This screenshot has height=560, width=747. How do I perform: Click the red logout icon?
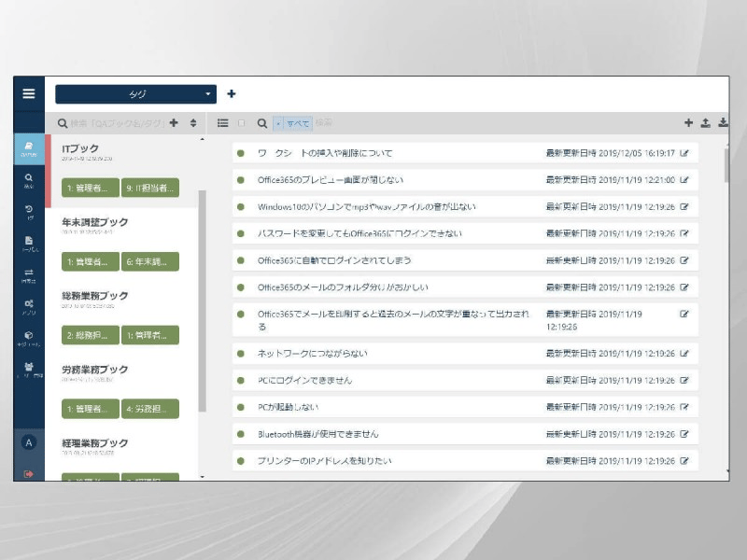pos(29,474)
